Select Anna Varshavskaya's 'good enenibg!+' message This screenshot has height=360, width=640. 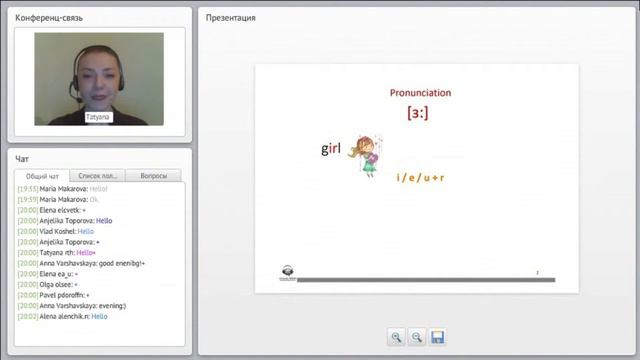pyautogui.click(x=81, y=263)
